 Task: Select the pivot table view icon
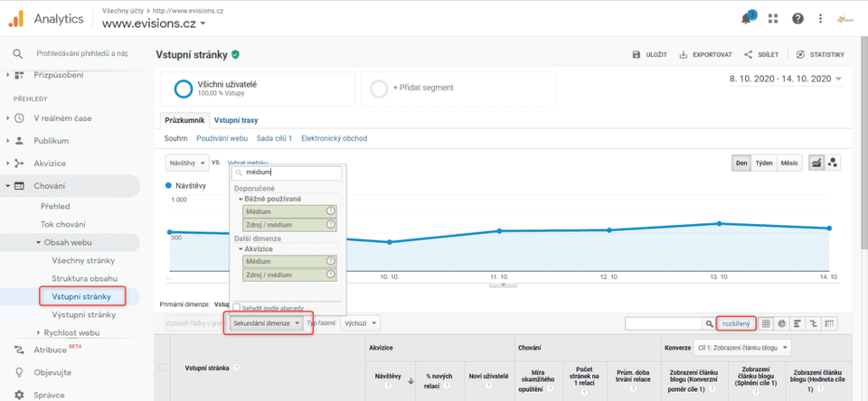(829, 323)
